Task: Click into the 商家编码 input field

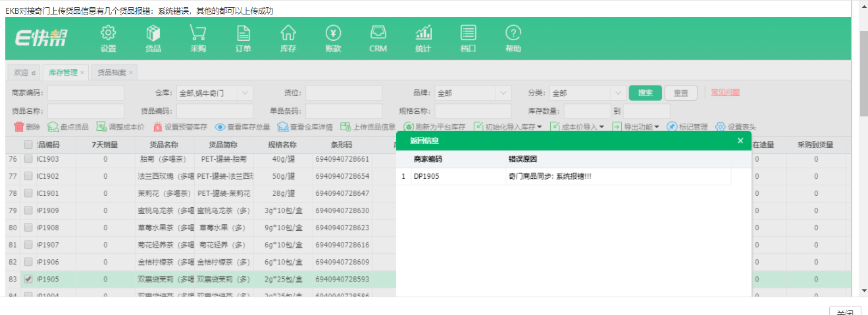Action: pos(86,93)
